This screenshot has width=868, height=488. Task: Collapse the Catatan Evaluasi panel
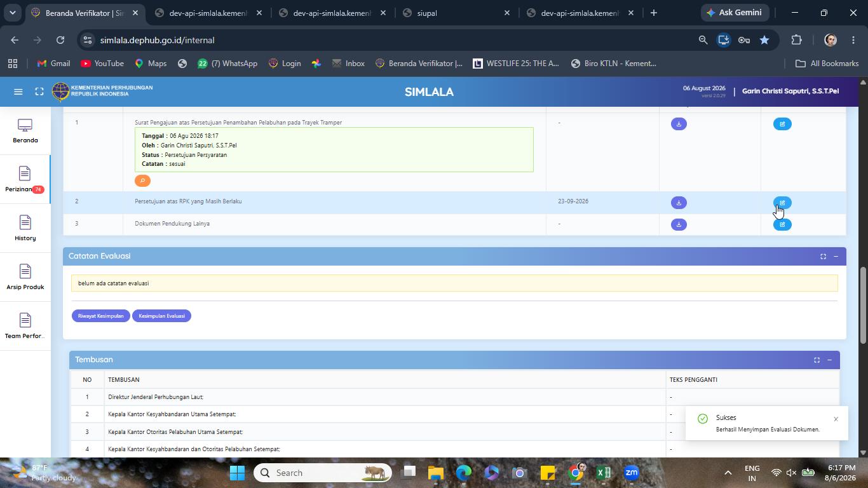pyautogui.click(x=836, y=256)
